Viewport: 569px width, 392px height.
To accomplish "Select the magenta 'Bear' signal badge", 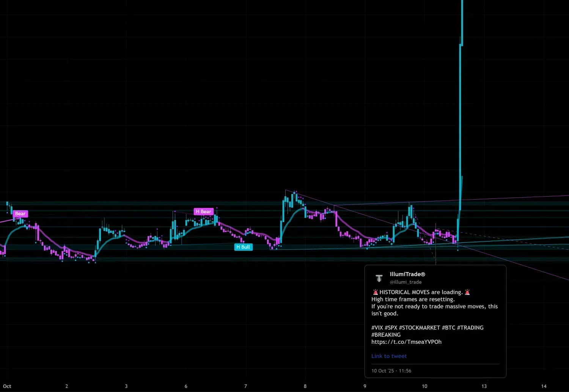I will point(20,213).
